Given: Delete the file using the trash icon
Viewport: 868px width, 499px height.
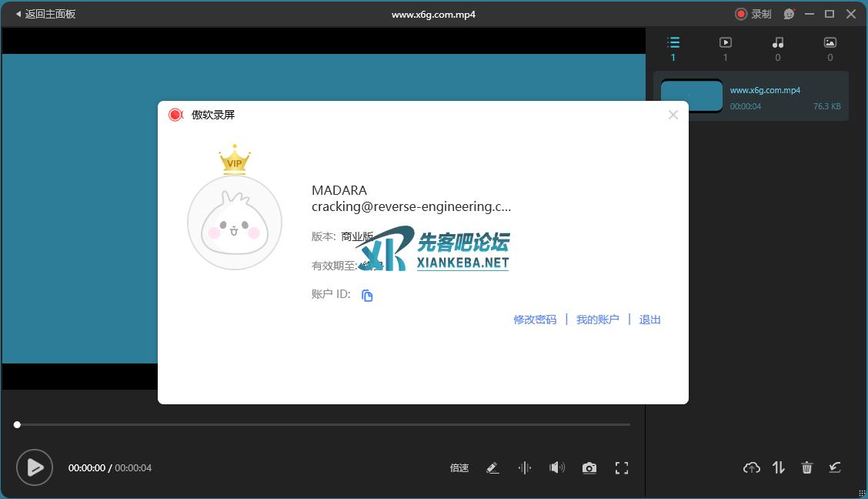Looking at the screenshot, I should coord(806,467).
